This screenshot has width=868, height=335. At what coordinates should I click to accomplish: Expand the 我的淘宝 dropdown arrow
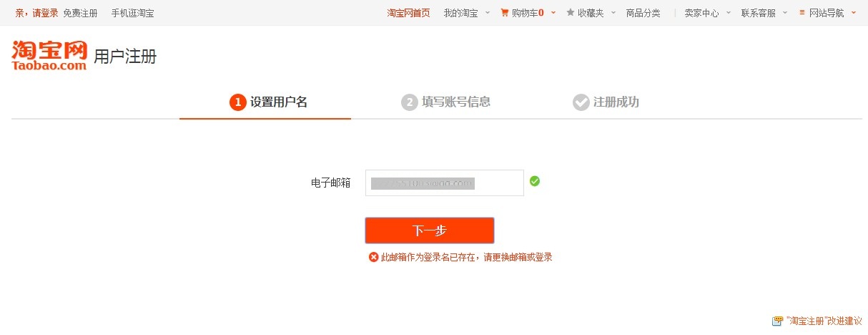[x=487, y=13]
